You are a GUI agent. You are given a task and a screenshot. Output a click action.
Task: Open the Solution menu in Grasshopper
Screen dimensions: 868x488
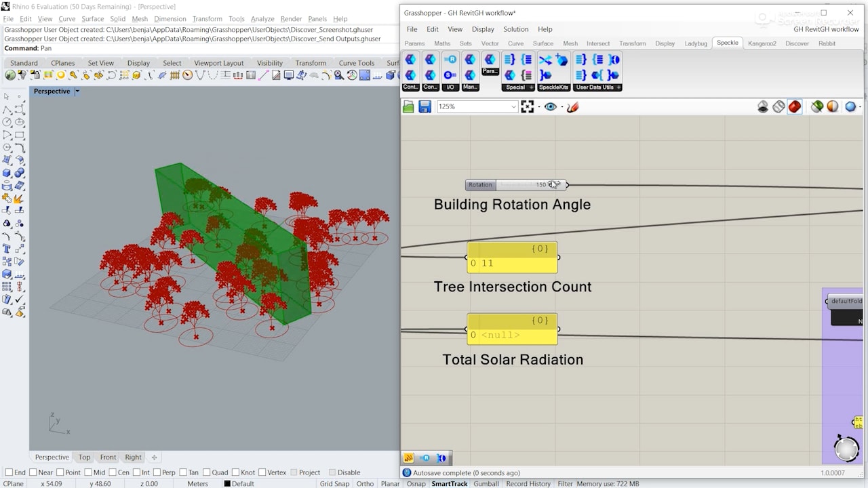pos(515,29)
